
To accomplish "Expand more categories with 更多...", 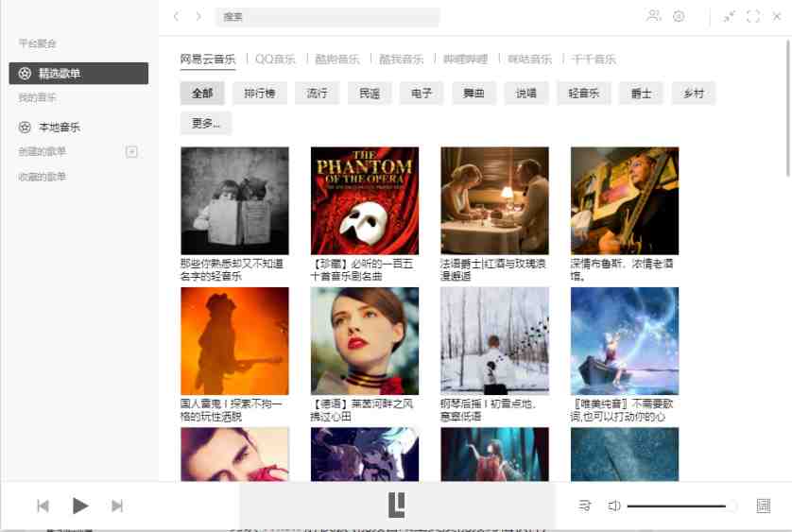I will point(206,123).
